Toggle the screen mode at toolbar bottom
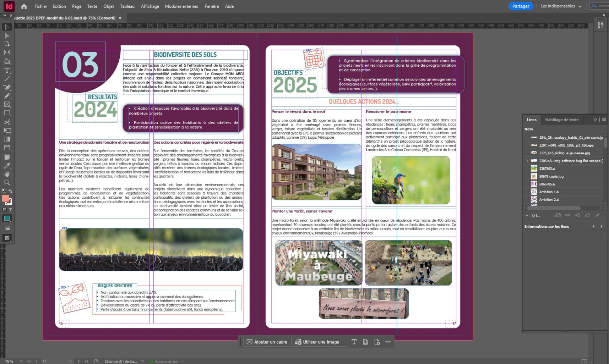The height and width of the screenshot is (364, 609). [7, 238]
